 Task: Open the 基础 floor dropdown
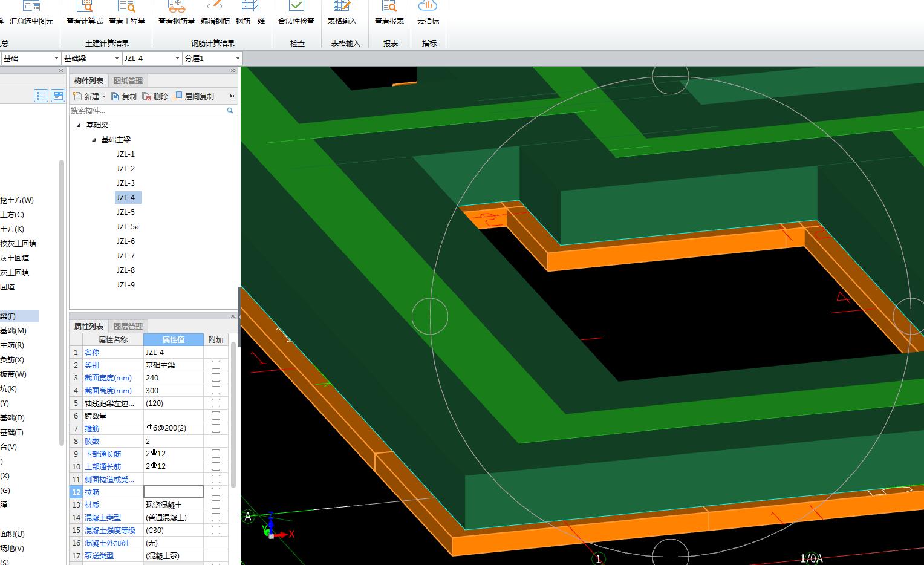click(57, 59)
